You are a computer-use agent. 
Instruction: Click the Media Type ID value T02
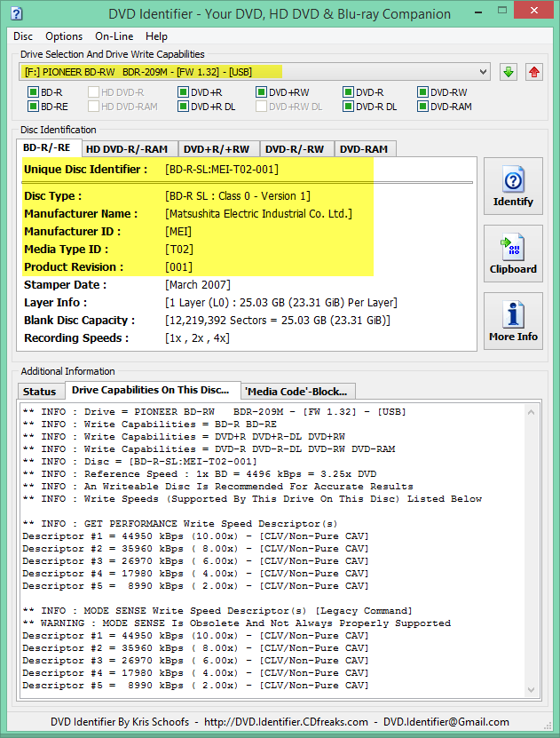pos(179,250)
